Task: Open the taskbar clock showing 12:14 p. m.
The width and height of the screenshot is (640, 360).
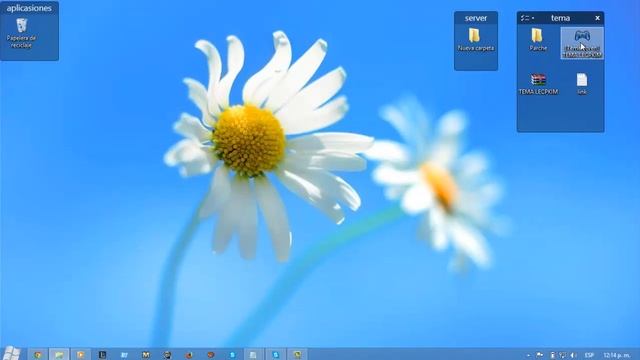Action: pyautogui.click(x=617, y=355)
